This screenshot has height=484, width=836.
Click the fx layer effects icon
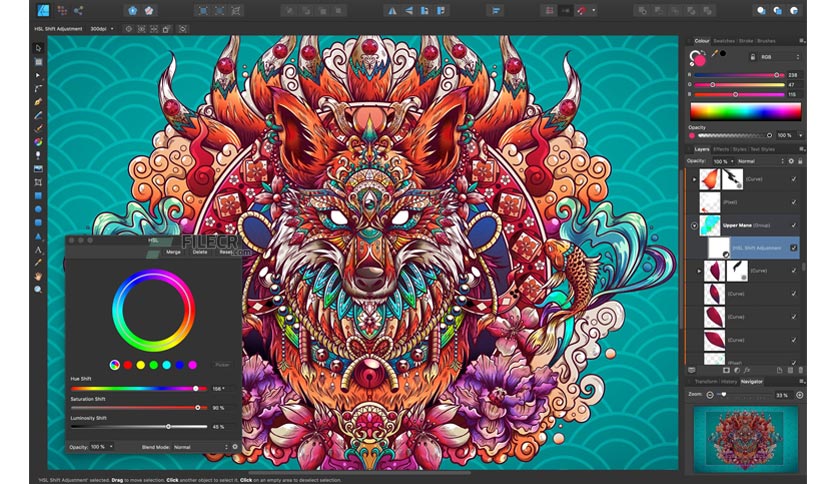point(748,369)
